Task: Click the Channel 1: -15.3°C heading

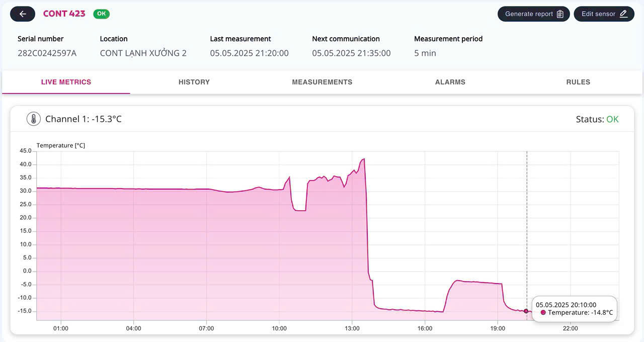Action: click(x=84, y=119)
